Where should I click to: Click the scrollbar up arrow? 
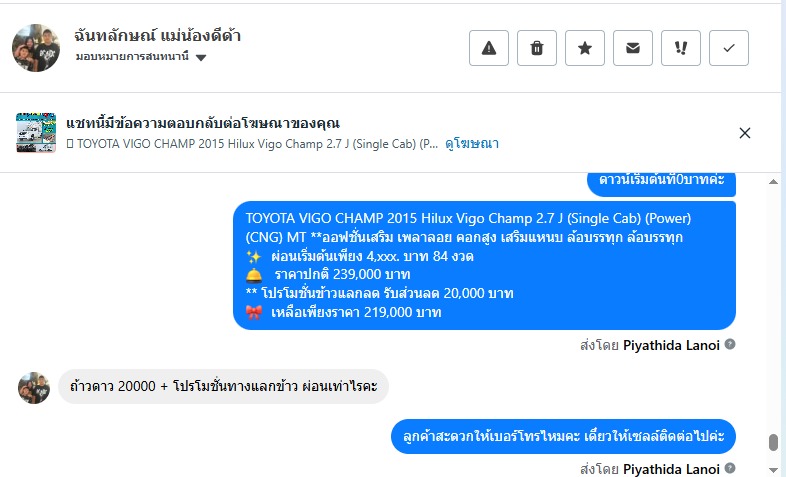pyautogui.click(x=773, y=181)
